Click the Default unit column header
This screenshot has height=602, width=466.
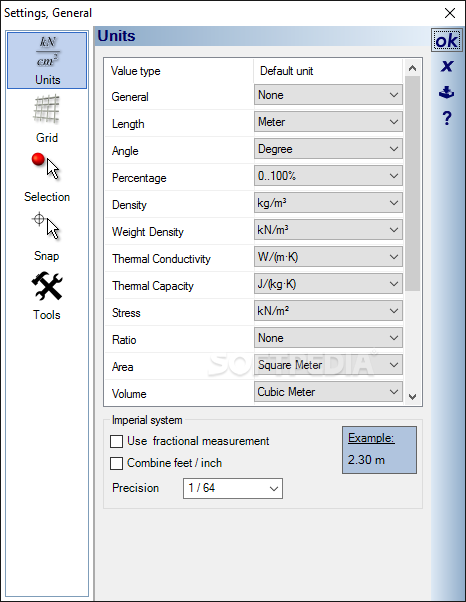pyautogui.click(x=286, y=71)
